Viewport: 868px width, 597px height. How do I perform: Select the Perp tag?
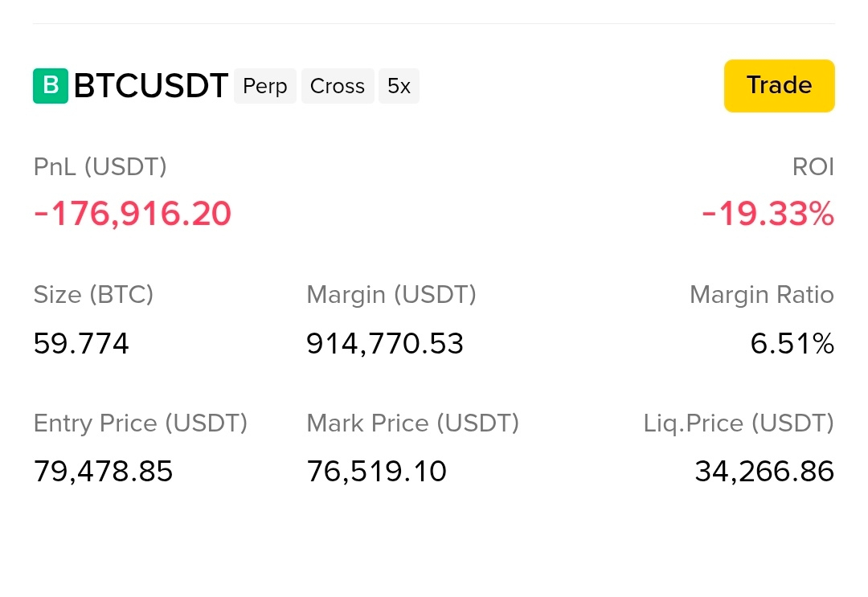pyautogui.click(x=264, y=86)
